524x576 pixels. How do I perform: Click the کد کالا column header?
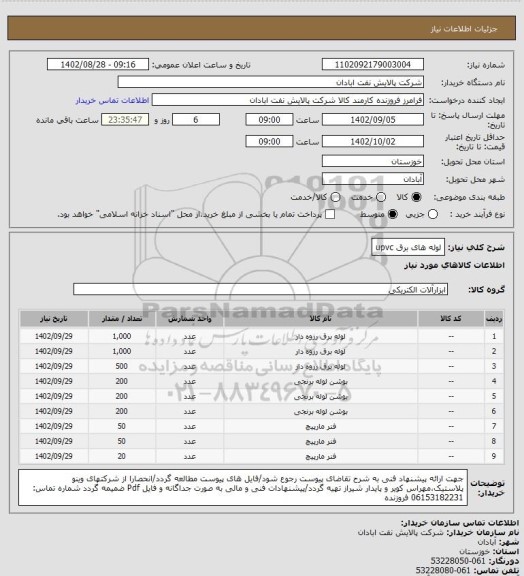[x=451, y=318]
